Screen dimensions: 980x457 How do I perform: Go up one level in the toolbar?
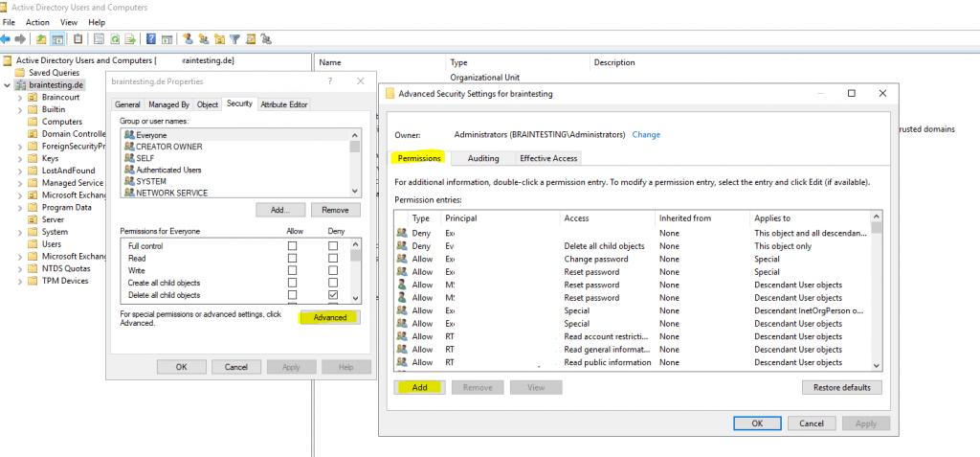tap(41, 39)
